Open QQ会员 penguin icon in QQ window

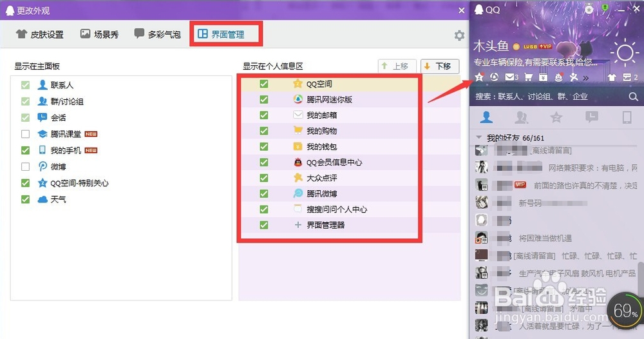(x=558, y=77)
